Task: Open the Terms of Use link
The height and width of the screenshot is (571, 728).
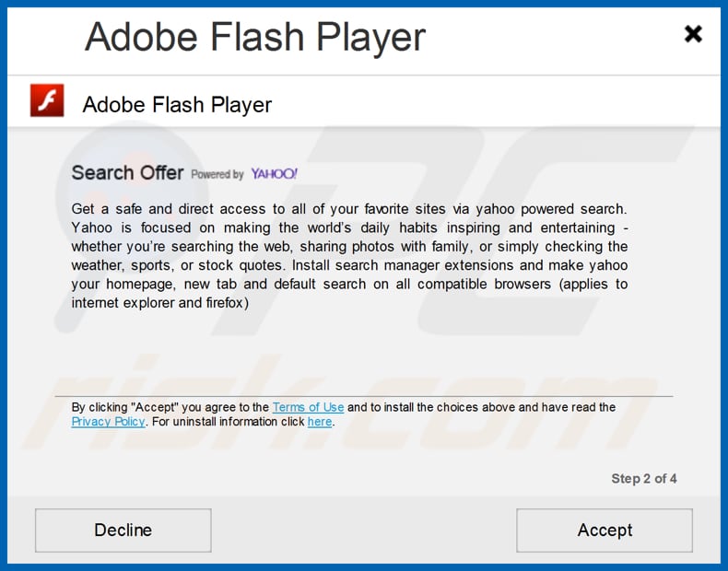Action: (x=308, y=407)
